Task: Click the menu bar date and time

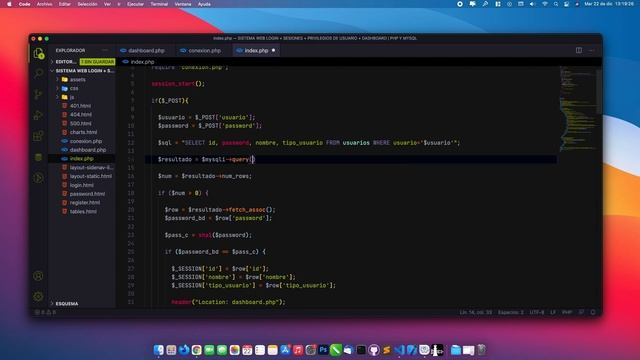Action: (x=609, y=4)
